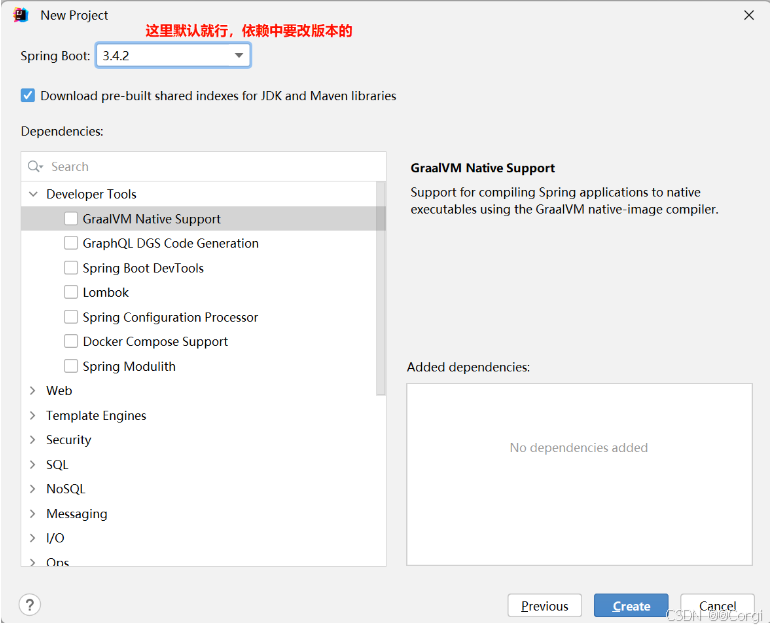Click the dependency list scrollbar

pyautogui.click(x=381, y=288)
